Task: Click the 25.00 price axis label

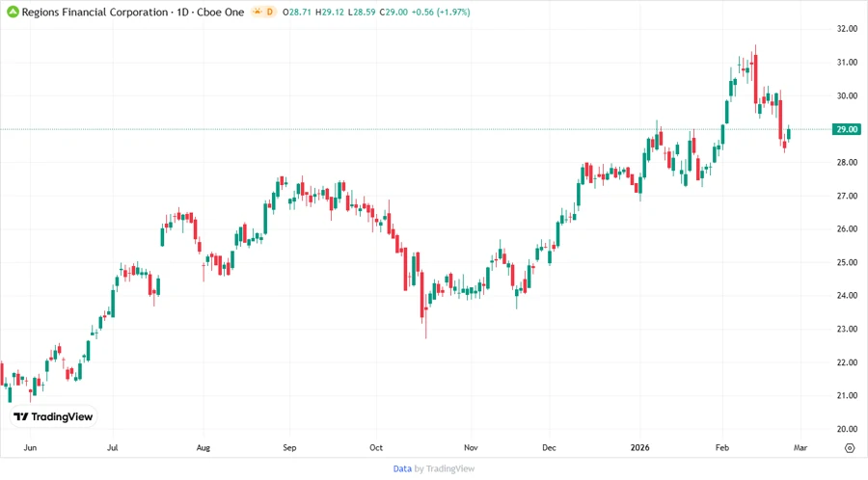Action: click(847, 263)
